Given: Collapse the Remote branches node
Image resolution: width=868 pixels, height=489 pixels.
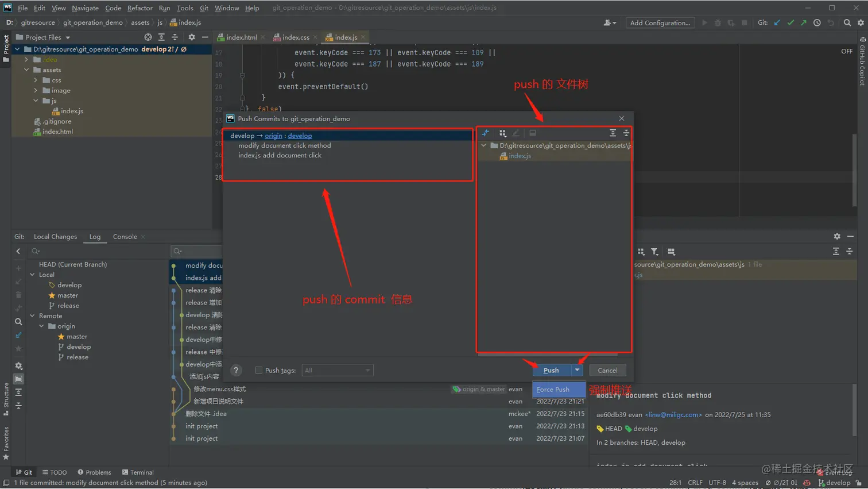Looking at the screenshot, I should click(x=33, y=316).
